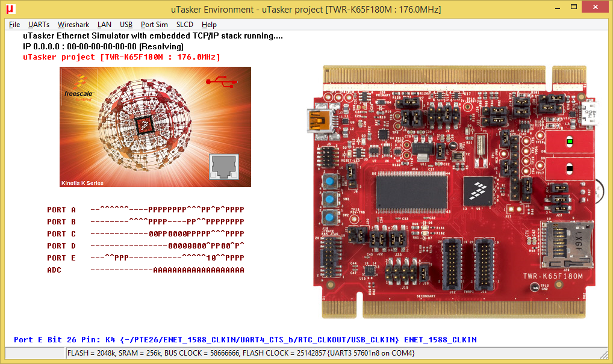Viewport: 613px width, 364px height.
Task: Open the SLCD dropdown menu
Action: point(184,25)
